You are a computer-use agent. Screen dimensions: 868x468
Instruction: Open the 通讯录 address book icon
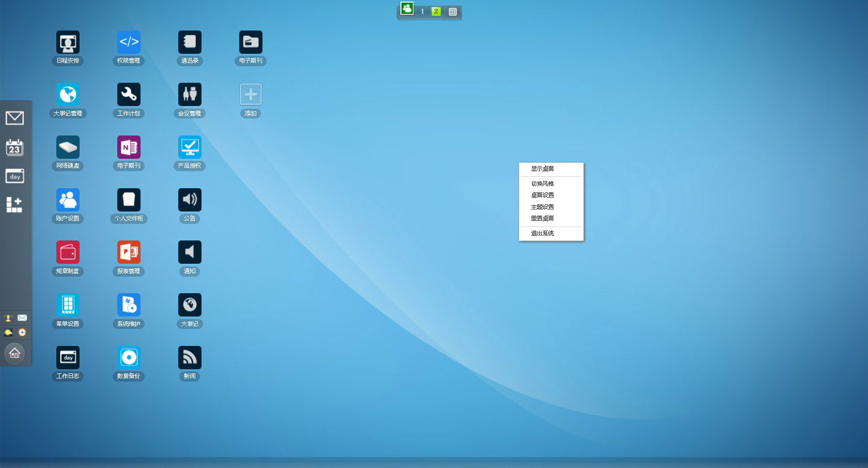(190, 42)
